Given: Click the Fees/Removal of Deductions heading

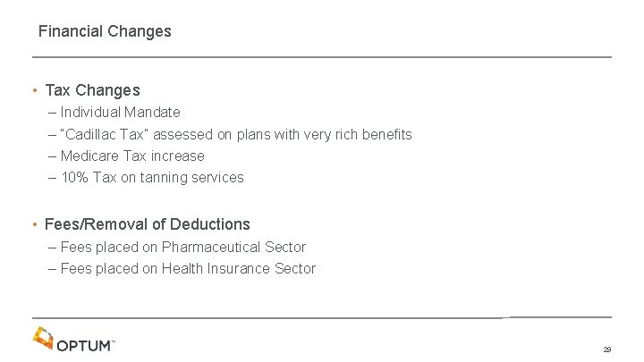Looking at the screenshot, I should coord(148,224).
